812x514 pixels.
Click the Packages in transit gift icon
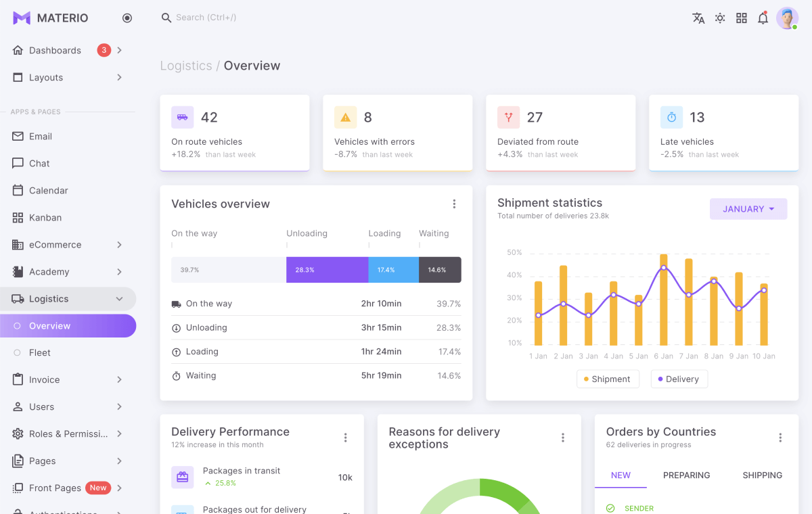click(183, 477)
